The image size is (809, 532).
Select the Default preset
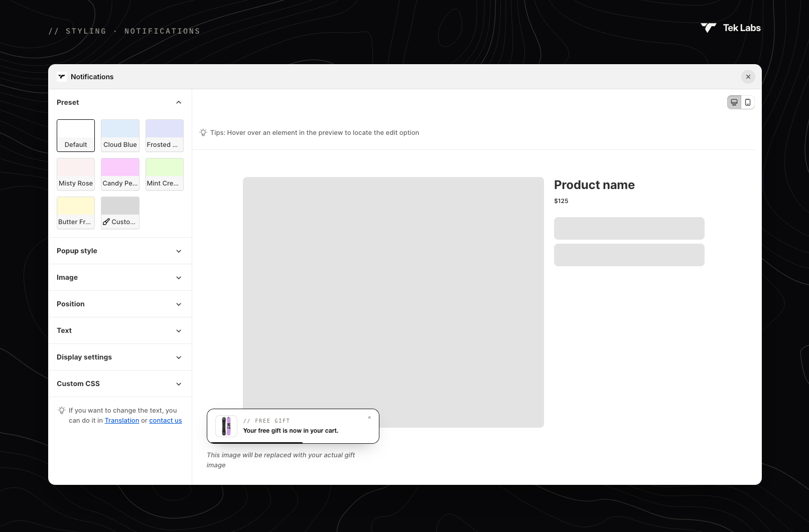tap(76, 135)
